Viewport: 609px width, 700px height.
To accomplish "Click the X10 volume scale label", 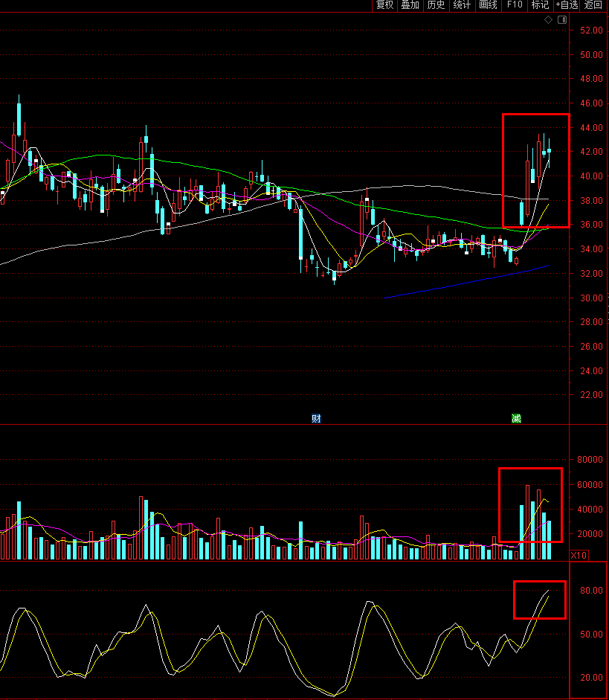I will click(x=579, y=556).
